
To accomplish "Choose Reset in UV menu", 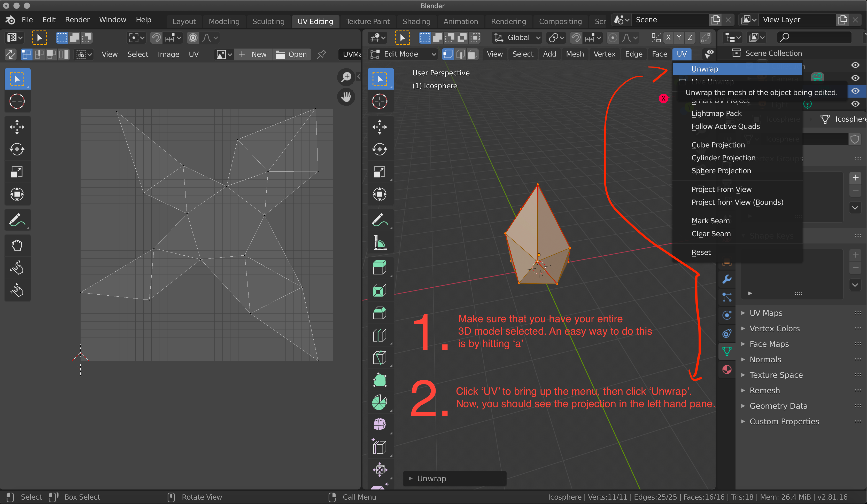I will pos(737,252).
